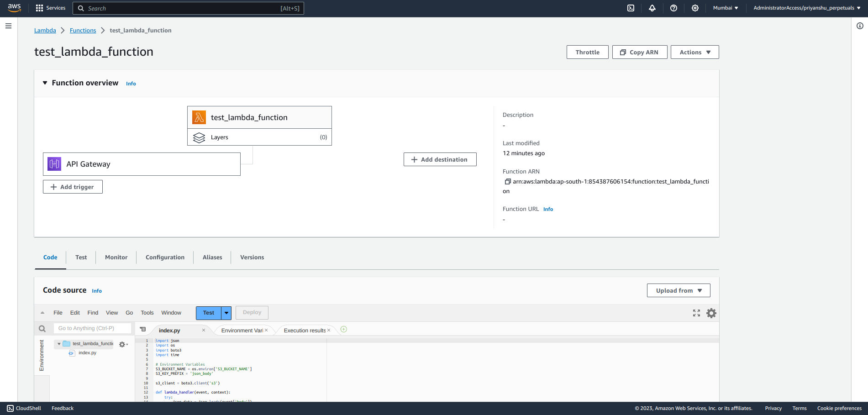Viewport: 868px width, 415px height.
Task: Collapse the editor menu bar arrow
Action: [x=42, y=313]
